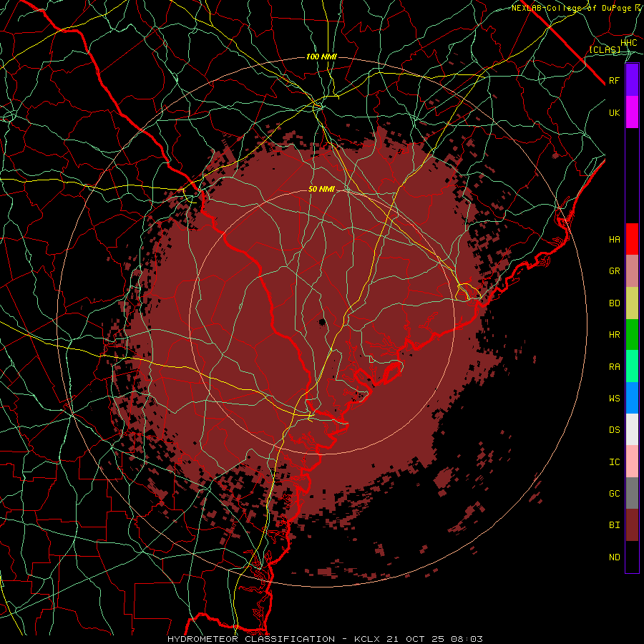The width and height of the screenshot is (644, 644).
Task: Click the RF purple legend swatch
Action: pyautogui.click(x=632, y=80)
